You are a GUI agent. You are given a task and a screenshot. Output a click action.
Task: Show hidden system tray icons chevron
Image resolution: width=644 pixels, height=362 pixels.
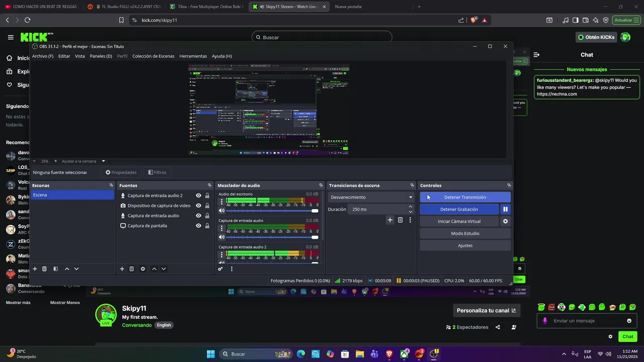point(564,354)
